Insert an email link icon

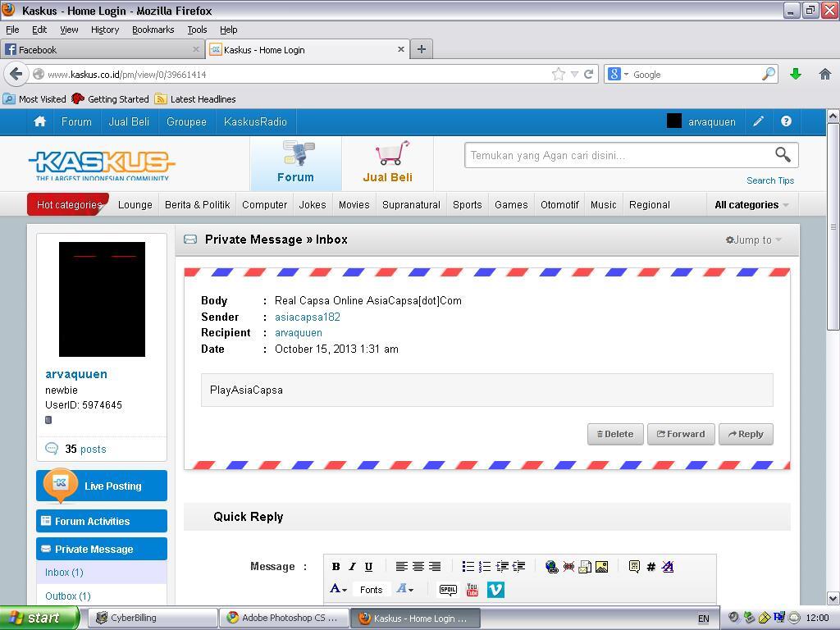[585, 566]
